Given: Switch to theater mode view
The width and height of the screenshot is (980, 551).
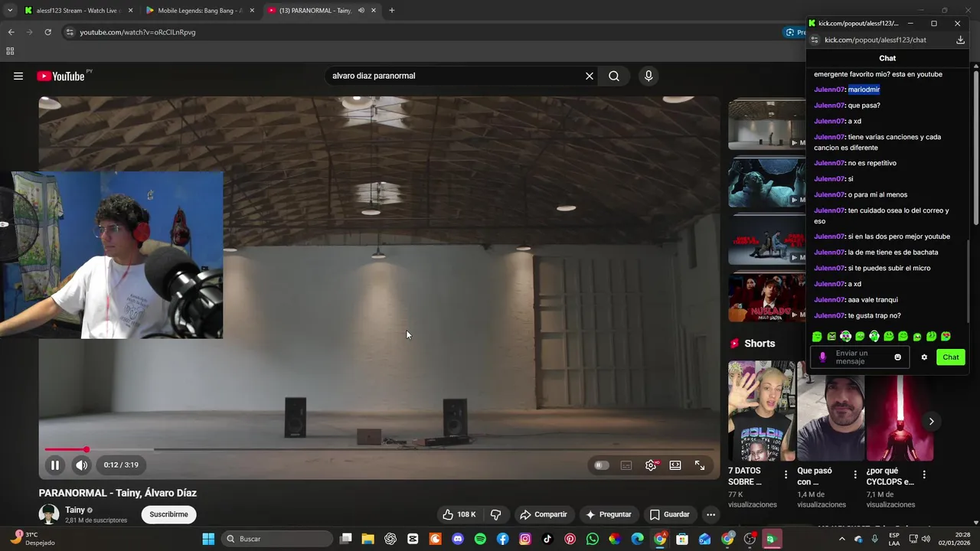Looking at the screenshot, I should coord(675,465).
